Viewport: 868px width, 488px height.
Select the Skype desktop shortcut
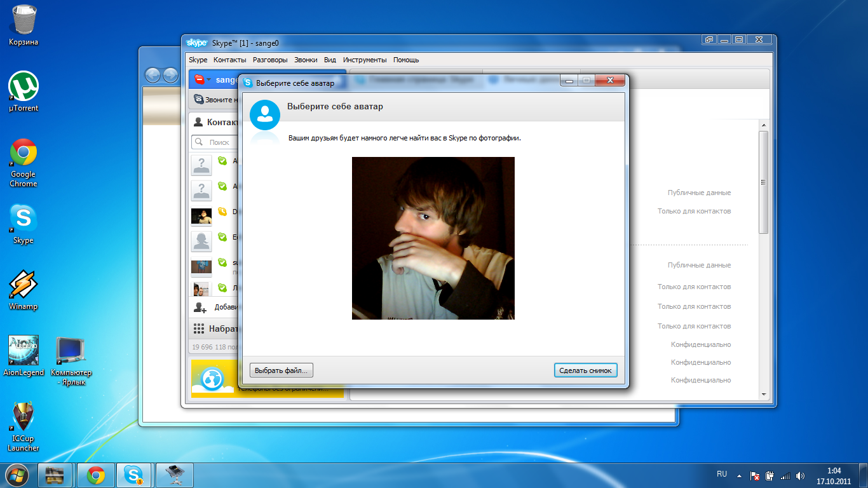point(24,224)
